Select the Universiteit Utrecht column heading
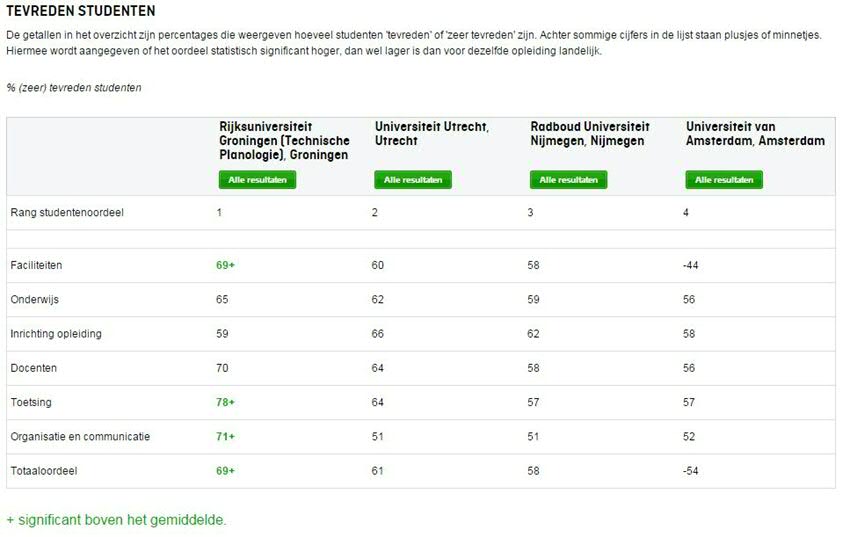This screenshot has width=850, height=537. tap(432, 134)
